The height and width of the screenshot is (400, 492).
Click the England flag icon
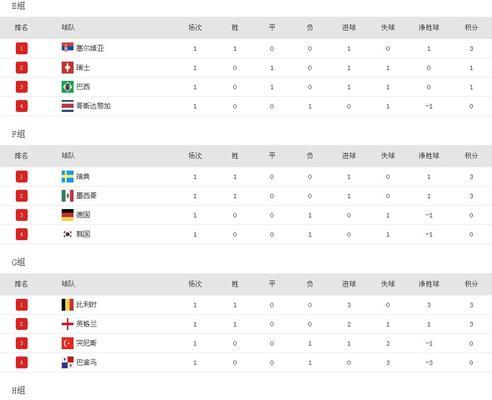[67, 324]
